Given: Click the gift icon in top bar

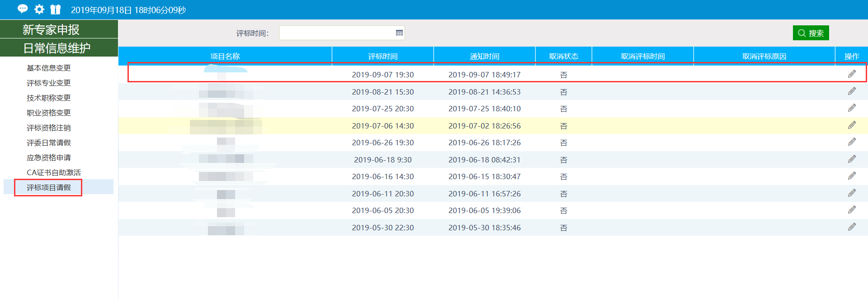Looking at the screenshot, I should pos(55,10).
